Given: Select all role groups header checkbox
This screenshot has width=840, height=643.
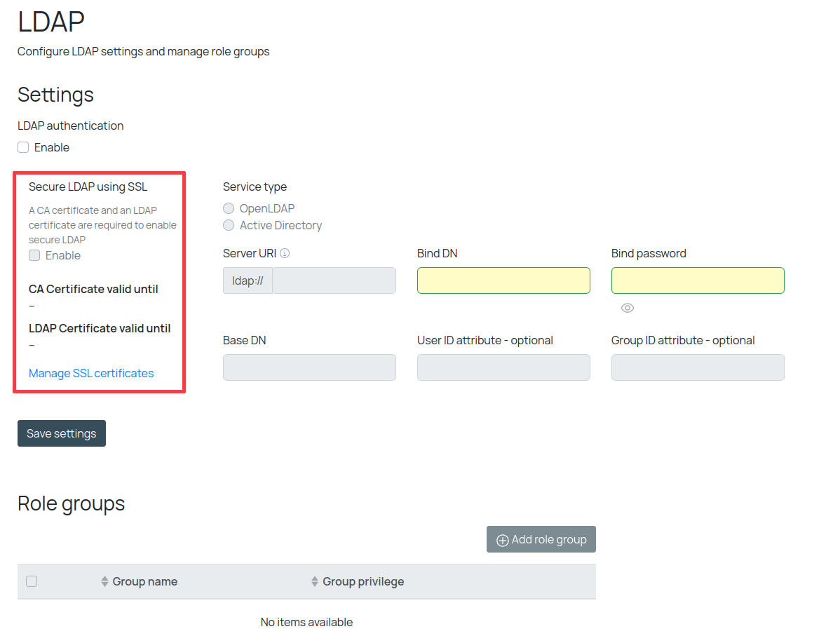Looking at the screenshot, I should 32,581.
